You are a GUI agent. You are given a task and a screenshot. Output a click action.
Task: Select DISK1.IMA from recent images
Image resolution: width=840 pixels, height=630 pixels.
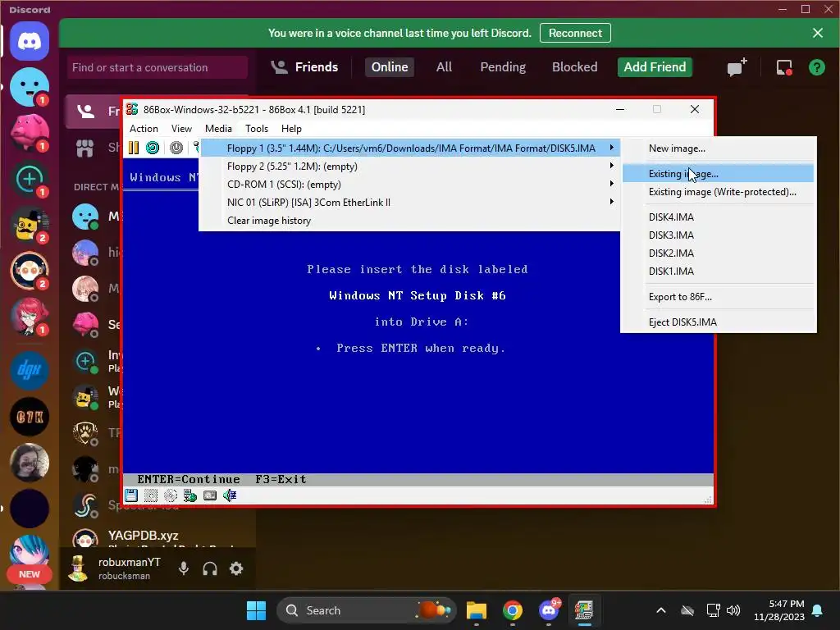pos(719,271)
